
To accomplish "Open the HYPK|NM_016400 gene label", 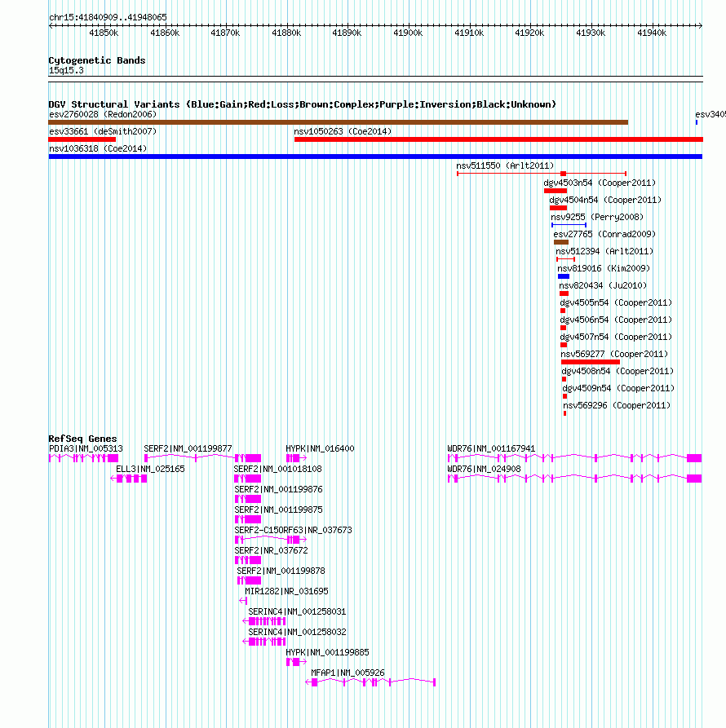I will [320, 448].
